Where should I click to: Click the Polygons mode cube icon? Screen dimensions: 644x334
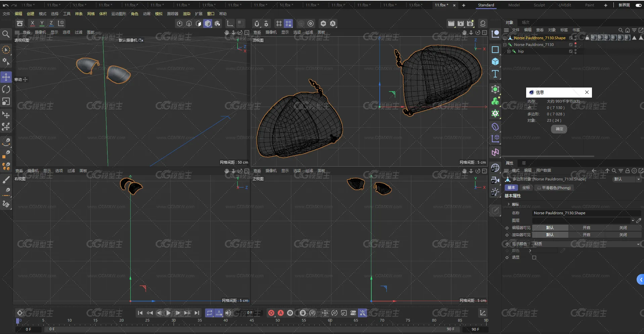click(208, 23)
